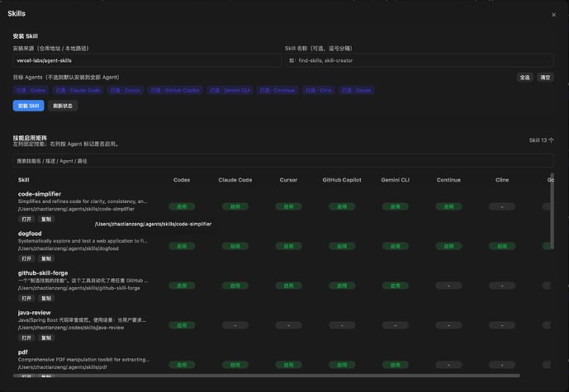This screenshot has height=392, width=569.
Task: Toggle code-simplifier for GitHub Copilot
Action: tap(342, 206)
